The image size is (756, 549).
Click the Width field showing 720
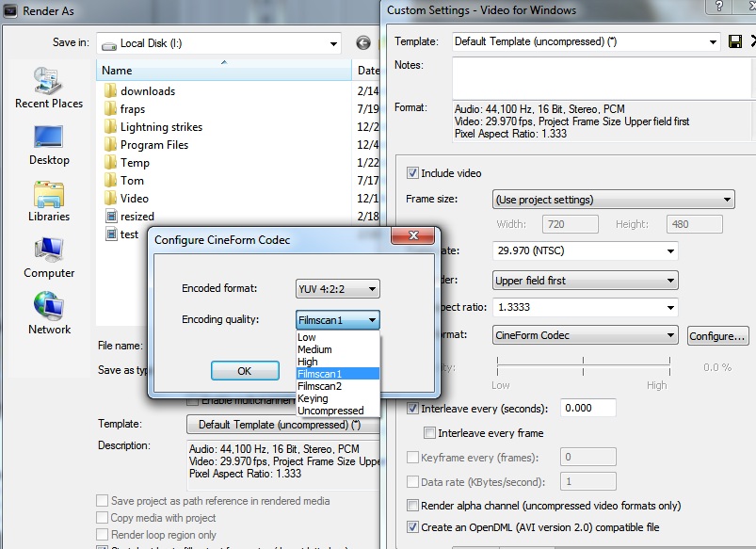pos(571,224)
